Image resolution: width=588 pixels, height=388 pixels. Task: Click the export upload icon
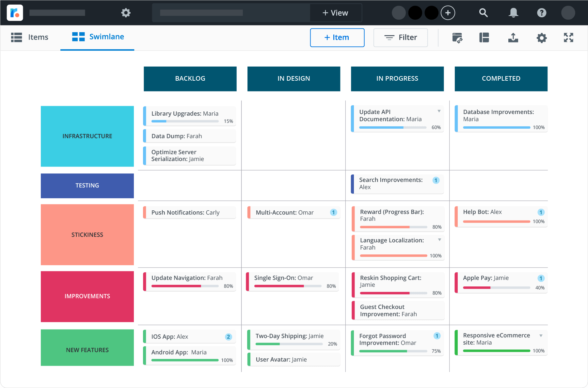click(513, 38)
